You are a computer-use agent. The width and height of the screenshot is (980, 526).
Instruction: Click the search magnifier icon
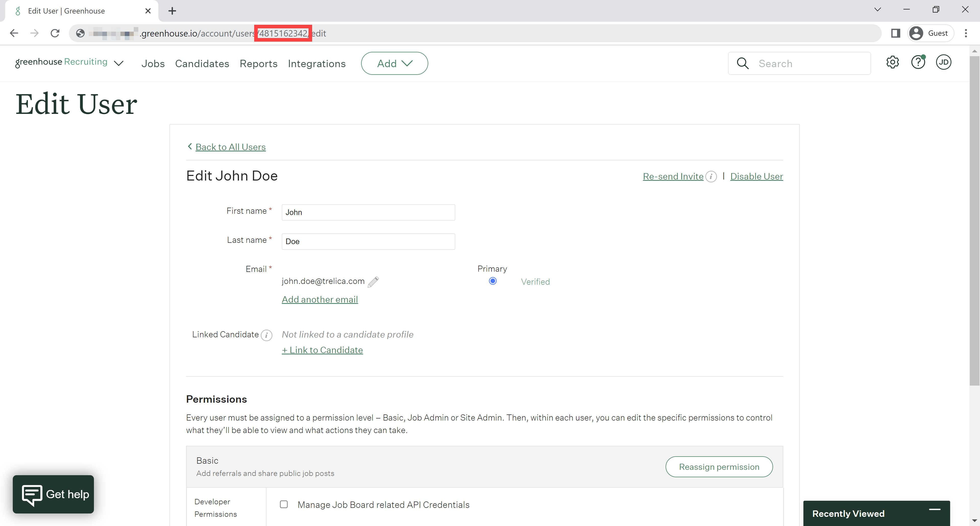point(743,63)
